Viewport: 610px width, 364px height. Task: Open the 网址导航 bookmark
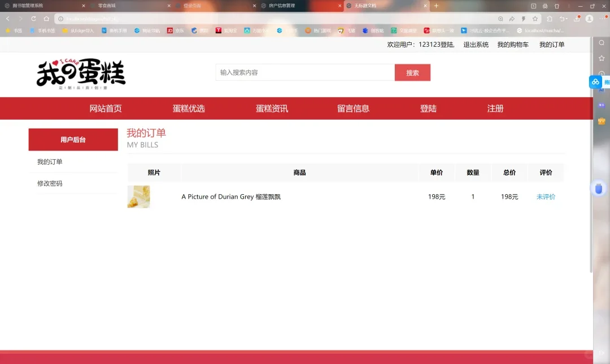click(x=149, y=30)
